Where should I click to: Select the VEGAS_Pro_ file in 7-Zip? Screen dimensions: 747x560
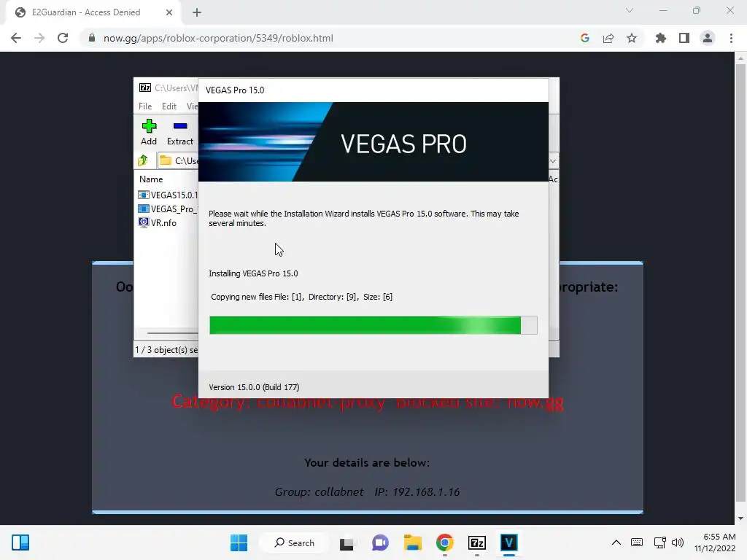[168, 209]
